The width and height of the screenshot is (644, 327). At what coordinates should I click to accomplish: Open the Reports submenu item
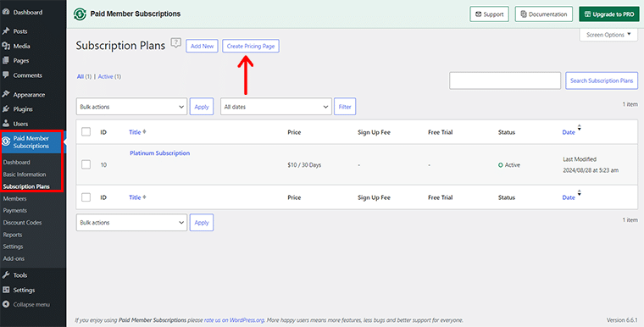[x=13, y=235]
